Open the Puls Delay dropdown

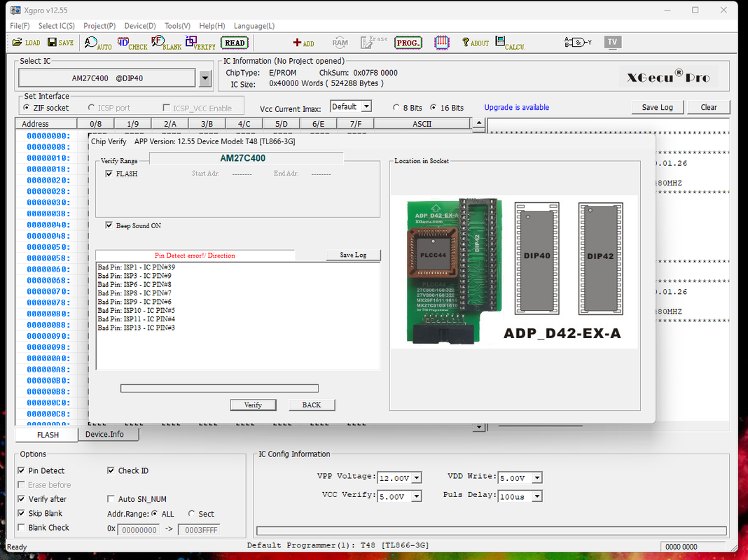pyautogui.click(x=537, y=496)
